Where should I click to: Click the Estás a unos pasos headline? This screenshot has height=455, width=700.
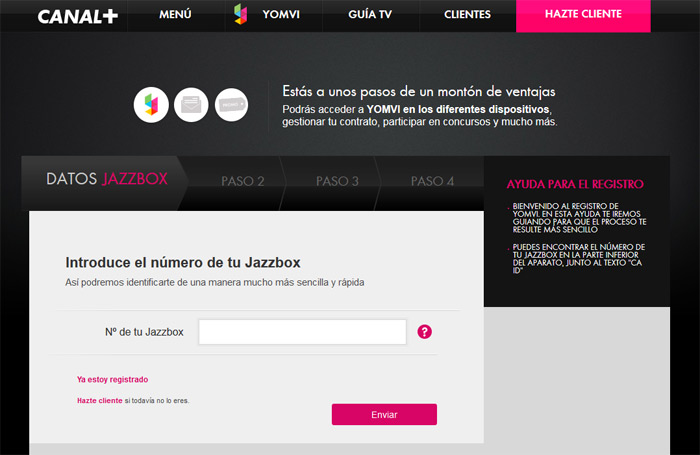click(419, 92)
